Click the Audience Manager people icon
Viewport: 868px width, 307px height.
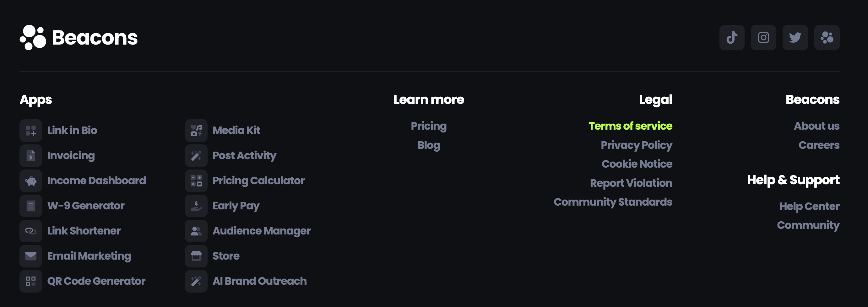(x=196, y=231)
